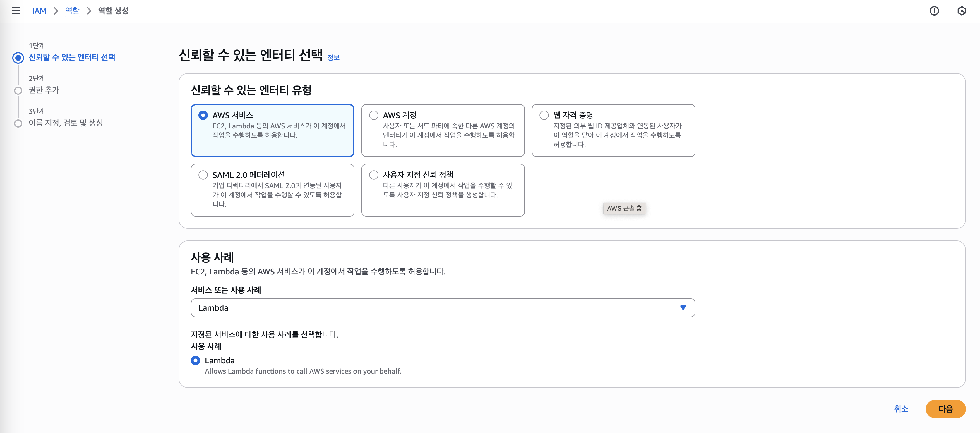This screenshot has height=433, width=980.
Task: Go to IAM breadcrumb link
Action: point(39,11)
